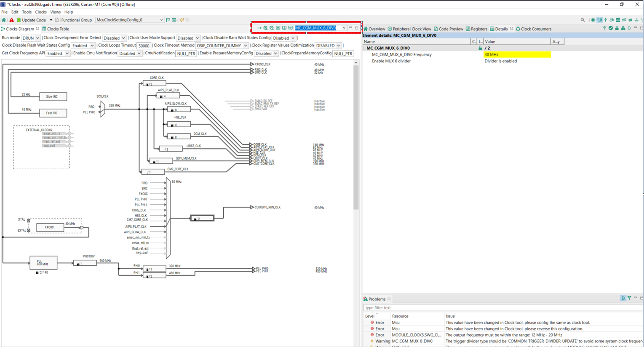Open the Peripherals chip icon in tools toolbar

click(593, 20)
